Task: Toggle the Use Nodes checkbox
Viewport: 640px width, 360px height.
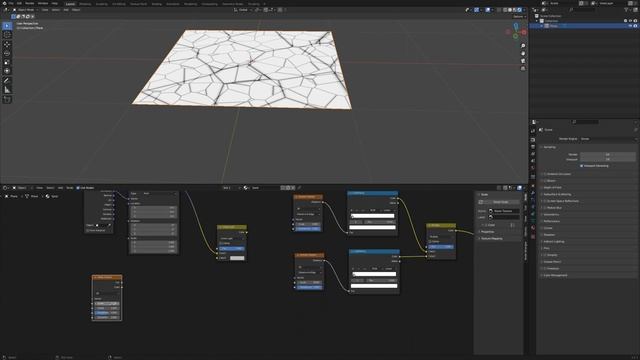Action: coord(78,188)
